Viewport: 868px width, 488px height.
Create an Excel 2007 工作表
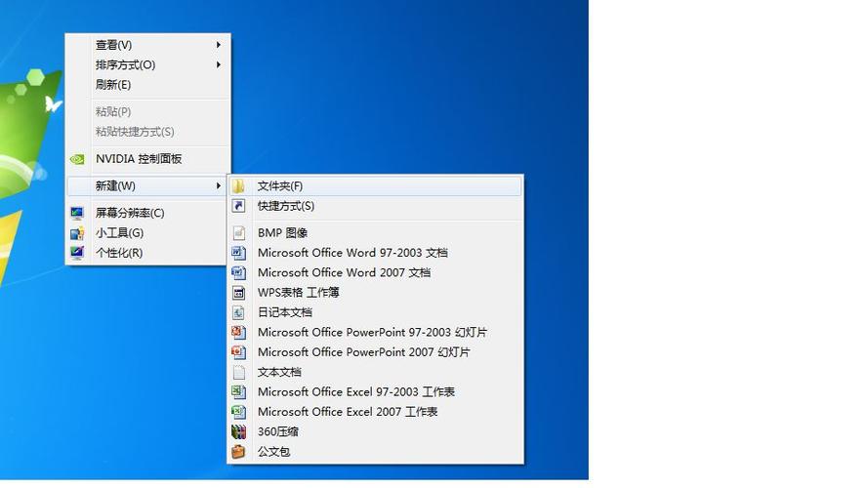375,412
